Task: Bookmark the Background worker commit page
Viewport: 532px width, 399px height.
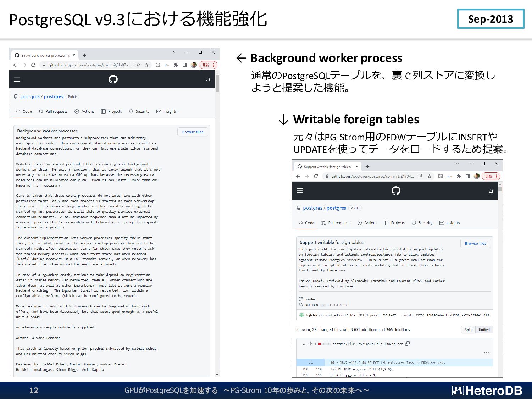Action: click(146, 65)
